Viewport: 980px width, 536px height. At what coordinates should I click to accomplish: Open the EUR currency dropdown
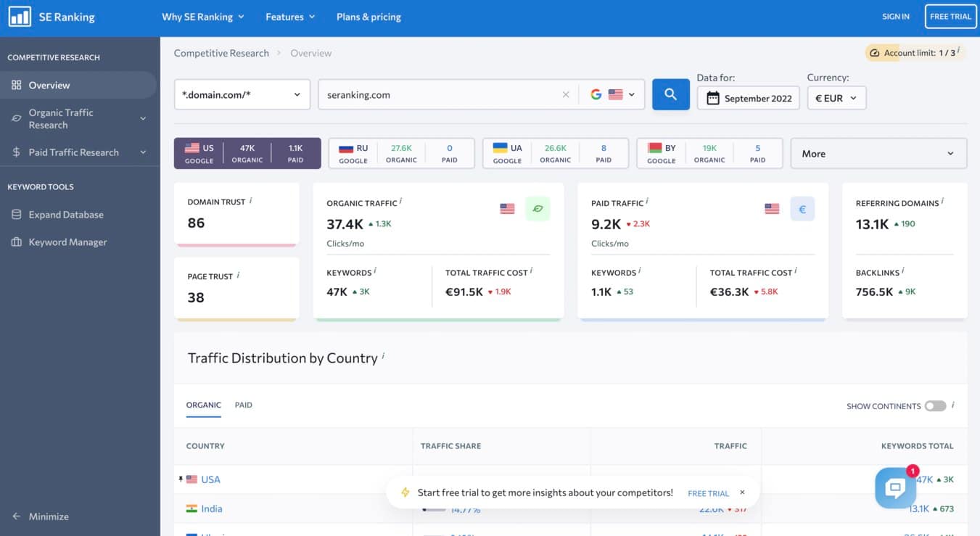(836, 97)
